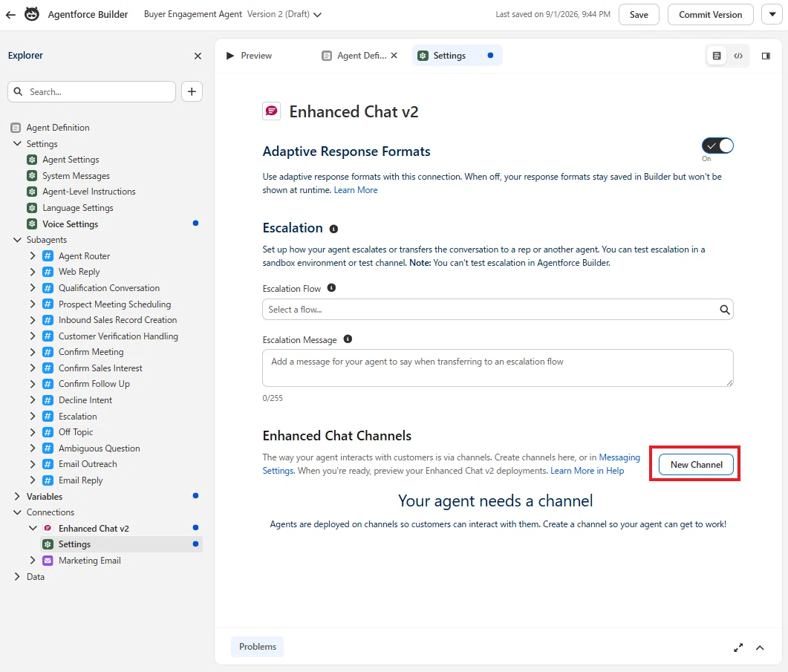Expand the Problems panel fullscreen icon
Screen dimensions: 788x672
coord(738,647)
